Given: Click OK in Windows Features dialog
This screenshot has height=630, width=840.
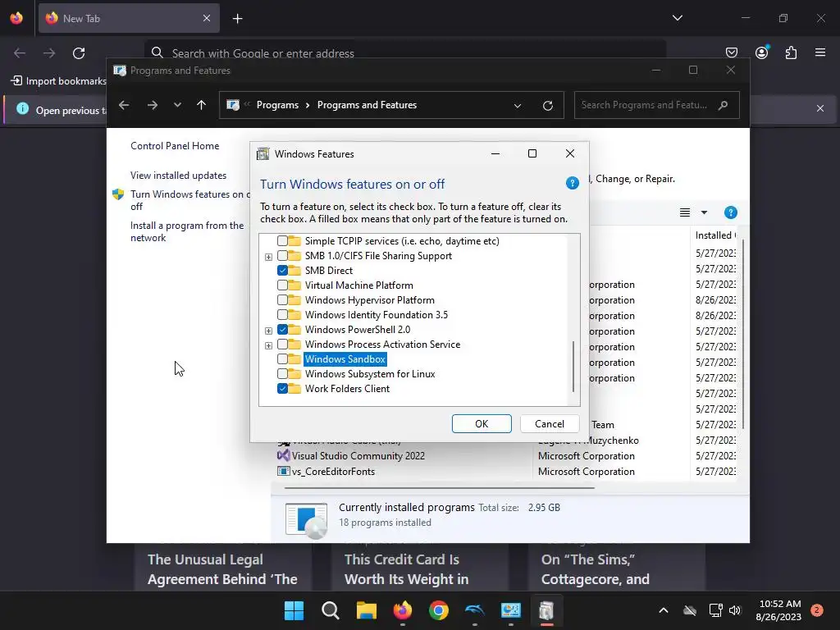Looking at the screenshot, I should (x=482, y=424).
